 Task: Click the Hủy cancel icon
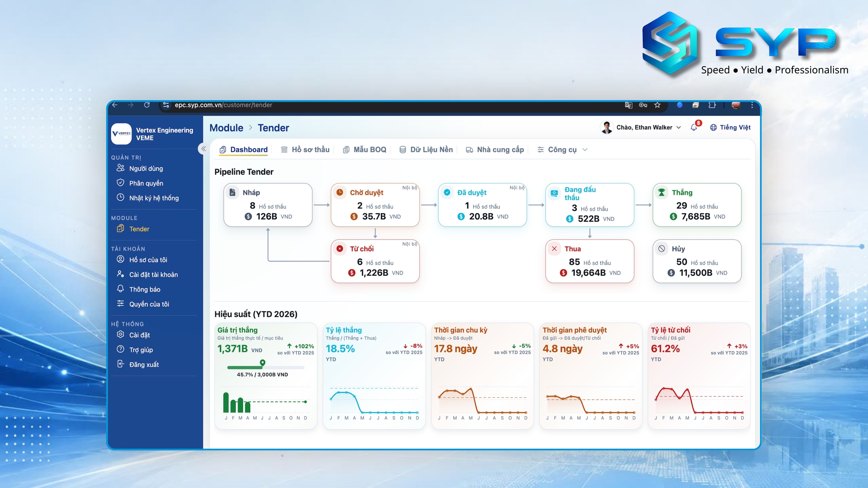click(x=661, y=249)
